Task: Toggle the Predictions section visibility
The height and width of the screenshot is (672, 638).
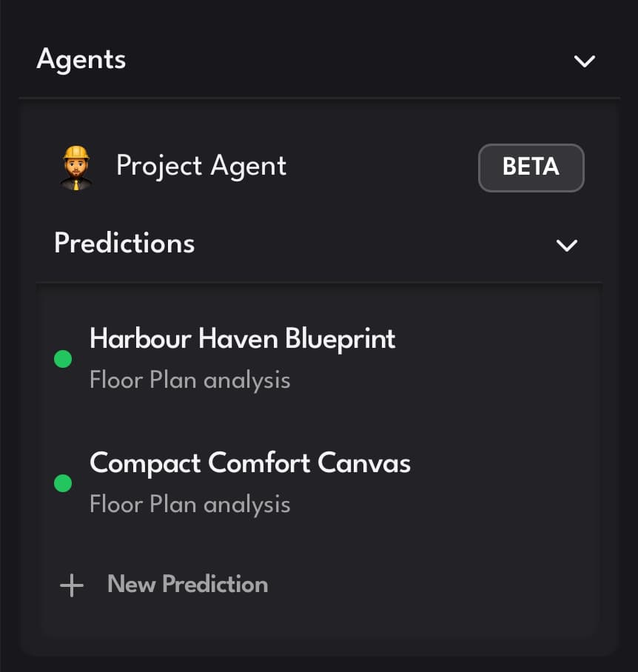Action: (x=567, y=245)
